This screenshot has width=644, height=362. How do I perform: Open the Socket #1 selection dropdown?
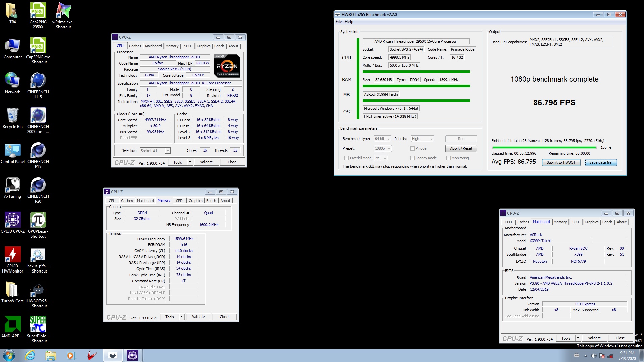coord(155,151)
